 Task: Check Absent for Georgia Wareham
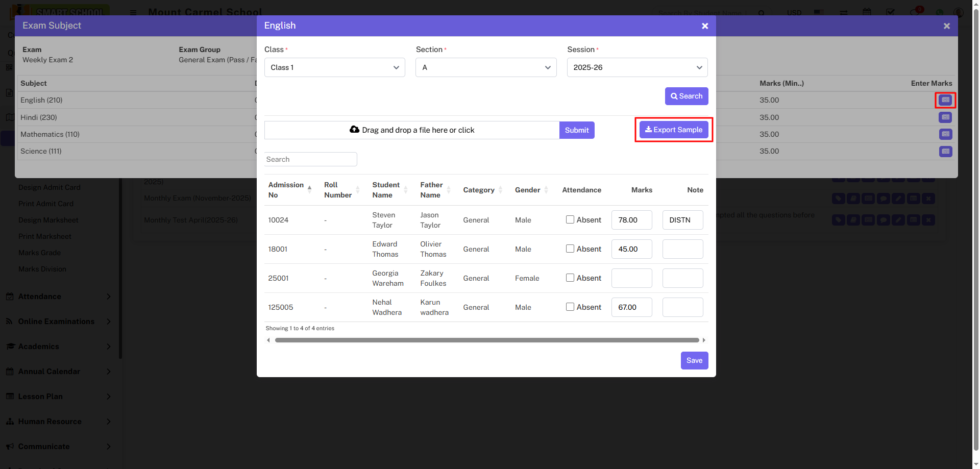[x=570, y=278]
